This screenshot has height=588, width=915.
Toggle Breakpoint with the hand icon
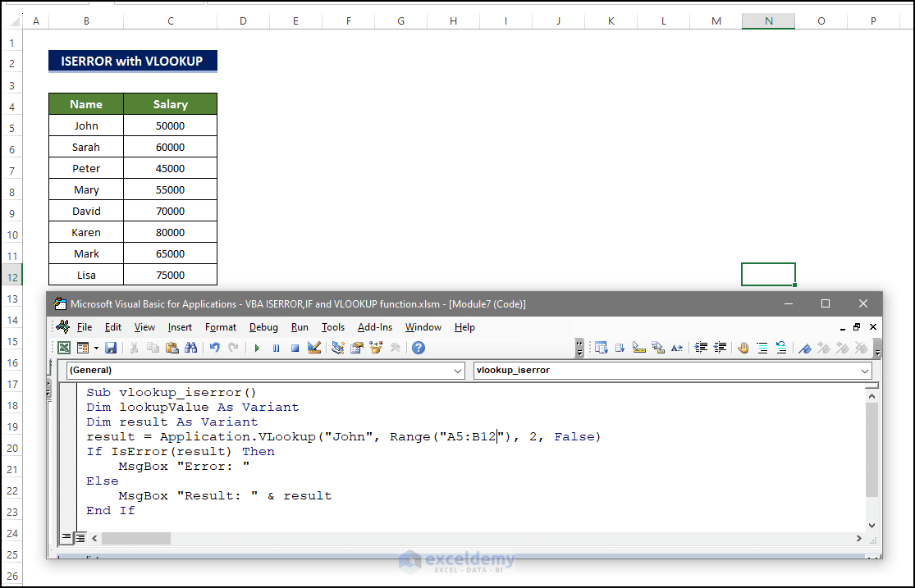point(743,349)
